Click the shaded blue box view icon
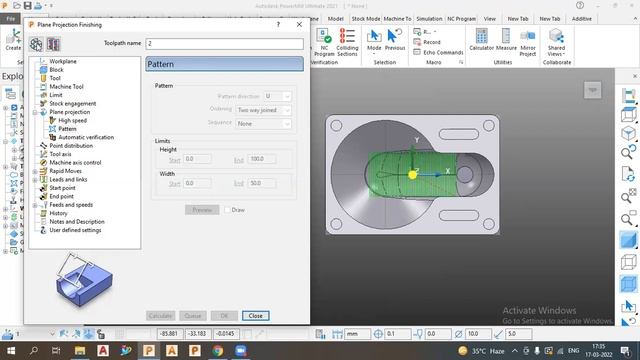The height and width of the screenshot is (360, 640). tap(628, 239)
